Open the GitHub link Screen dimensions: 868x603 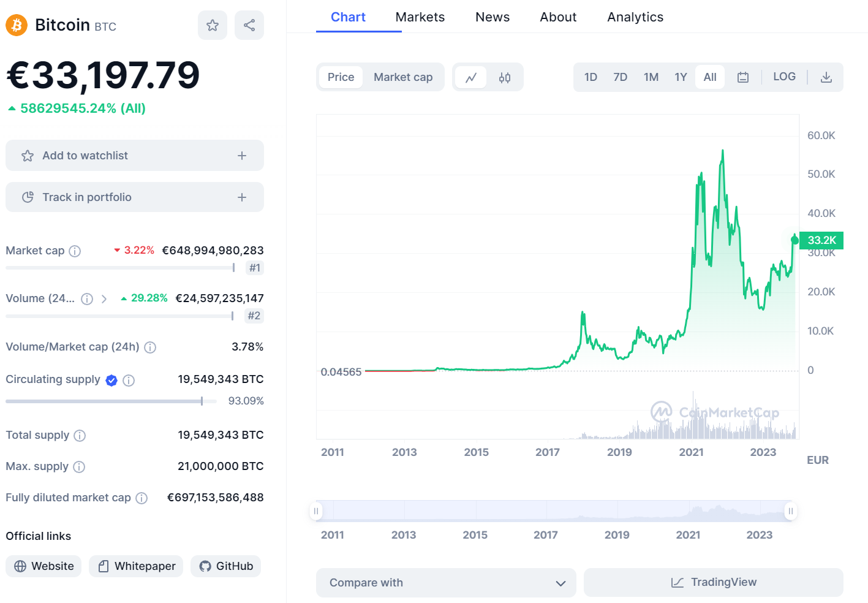tap(225, 566)
